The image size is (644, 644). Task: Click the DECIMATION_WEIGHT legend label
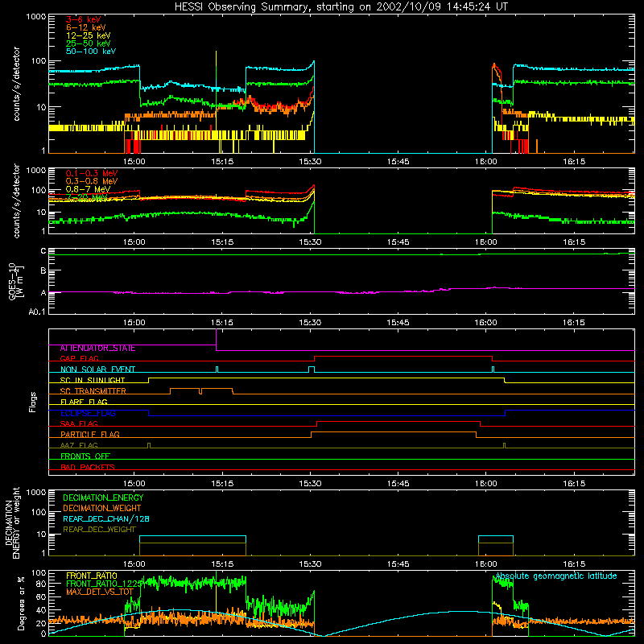click(102, 509)
